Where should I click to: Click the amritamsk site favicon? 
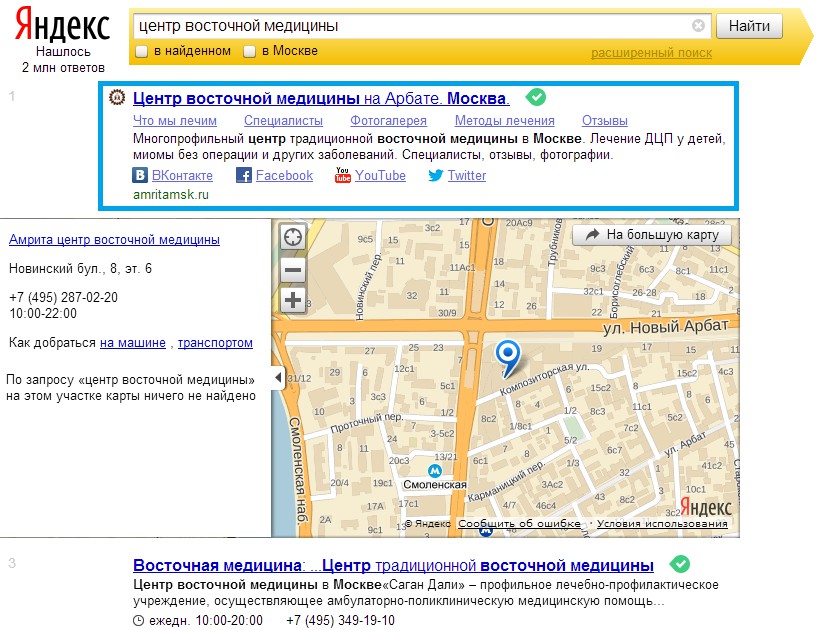click(117, 98)
